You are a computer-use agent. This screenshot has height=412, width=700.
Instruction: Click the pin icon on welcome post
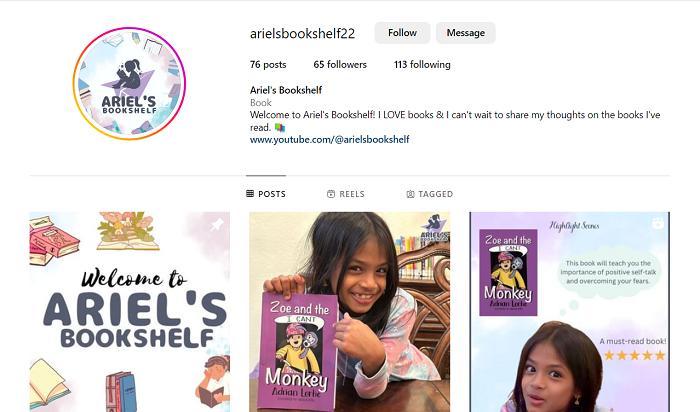(x=217, y=225)
